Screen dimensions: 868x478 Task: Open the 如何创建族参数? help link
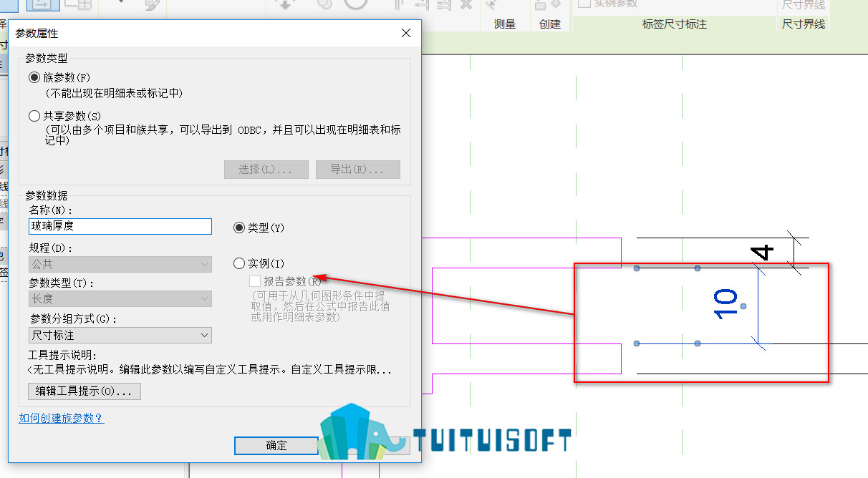point(62,418)
